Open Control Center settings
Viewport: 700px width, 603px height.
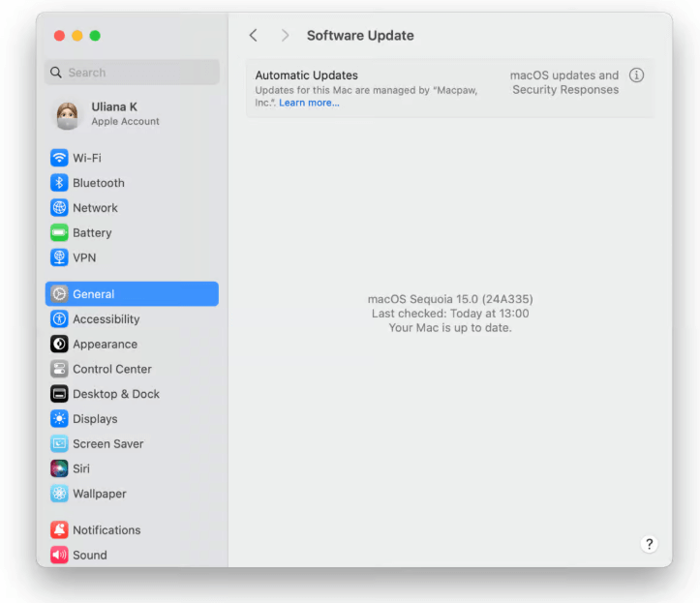click(132, 369)
